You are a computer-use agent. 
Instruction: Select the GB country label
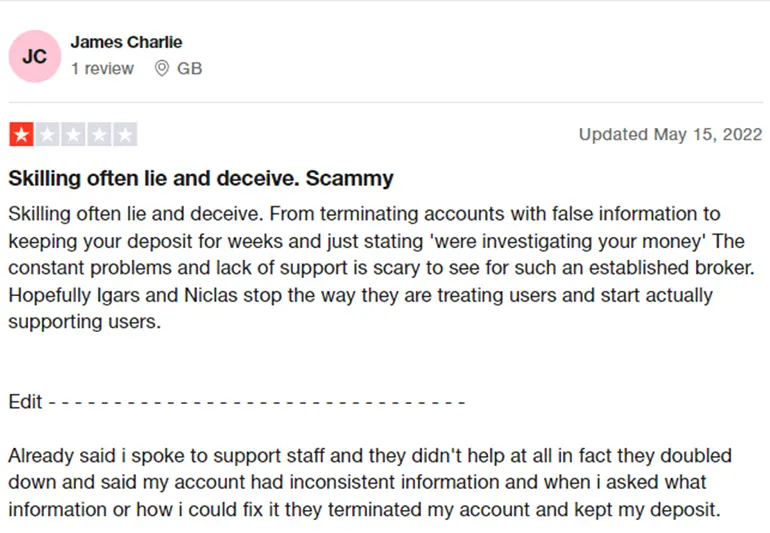point(190,68)
